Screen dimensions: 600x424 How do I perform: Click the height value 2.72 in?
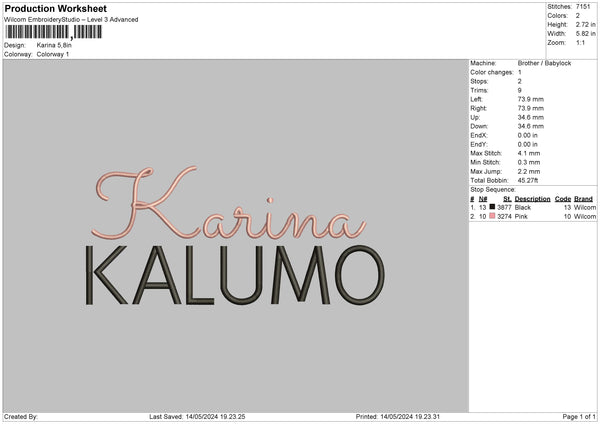(585, 24)
